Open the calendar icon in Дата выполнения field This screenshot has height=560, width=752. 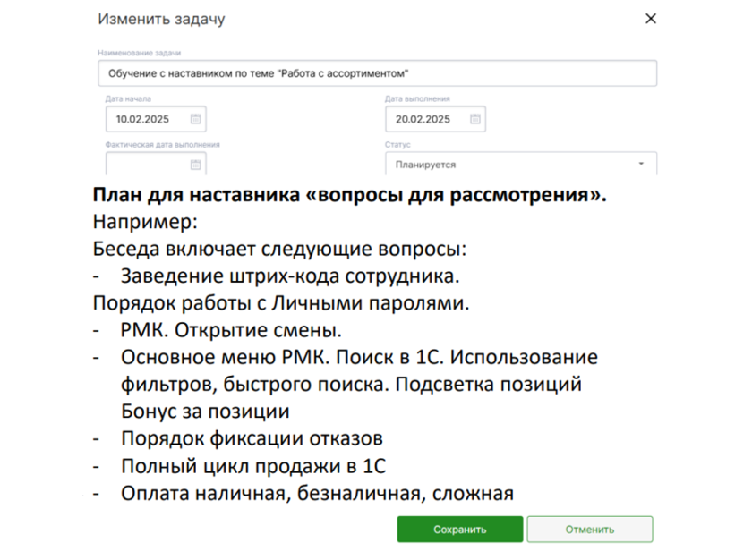tap(475, 119)
